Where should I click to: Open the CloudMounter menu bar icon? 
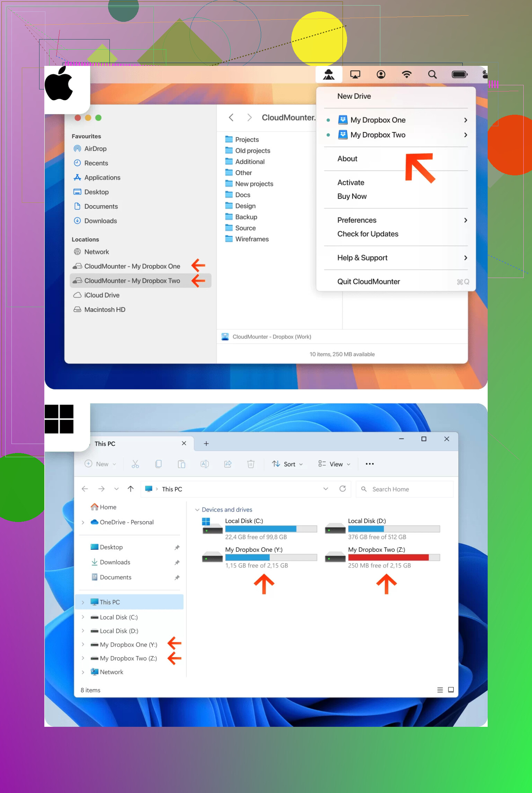pos(329,75)
